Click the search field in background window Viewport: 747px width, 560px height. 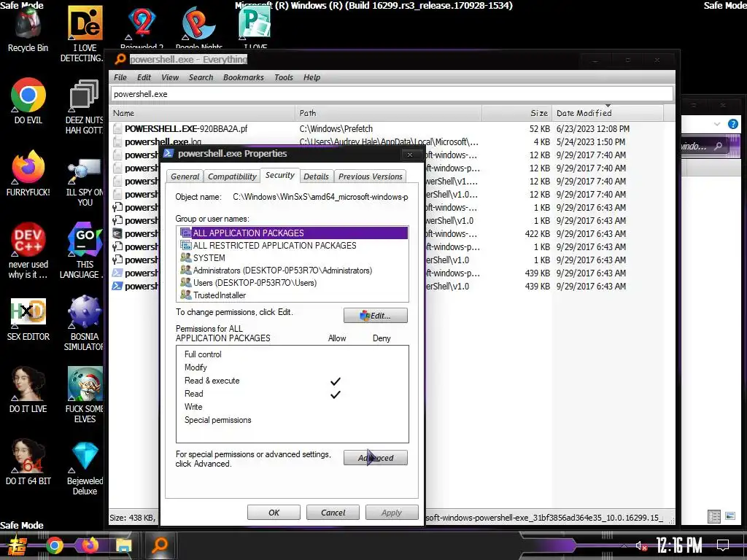coord(703,146)
